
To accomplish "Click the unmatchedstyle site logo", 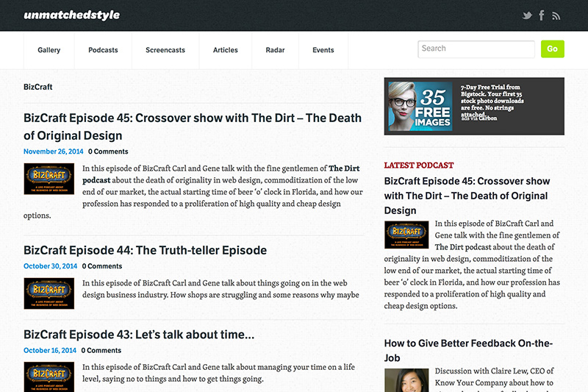I will pyautogui.click(x=71, y=15).
